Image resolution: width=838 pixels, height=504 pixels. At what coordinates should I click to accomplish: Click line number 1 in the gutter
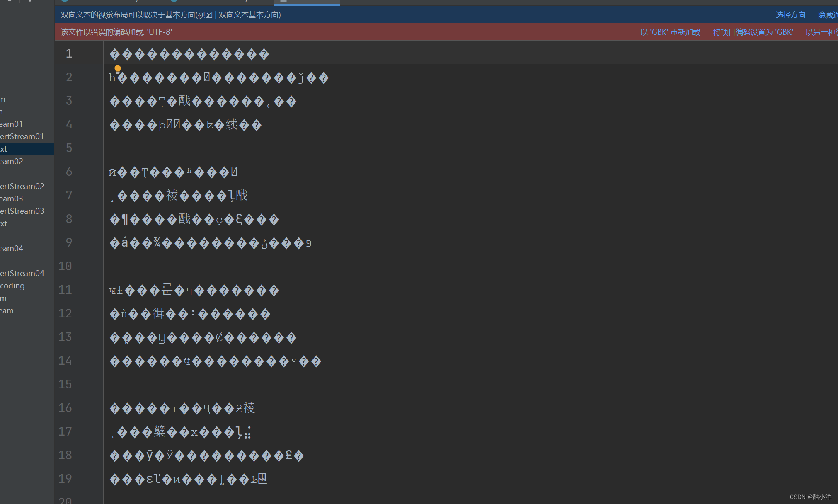pos(69,53)
